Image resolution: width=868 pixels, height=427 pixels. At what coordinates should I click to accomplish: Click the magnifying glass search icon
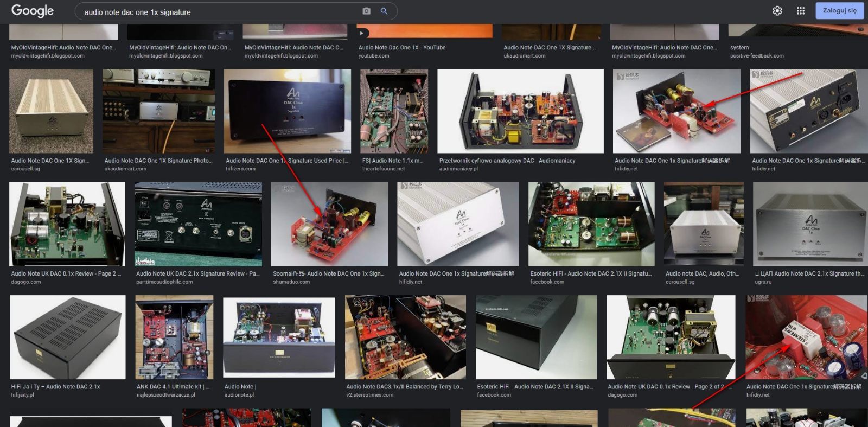tap(384, 11)
